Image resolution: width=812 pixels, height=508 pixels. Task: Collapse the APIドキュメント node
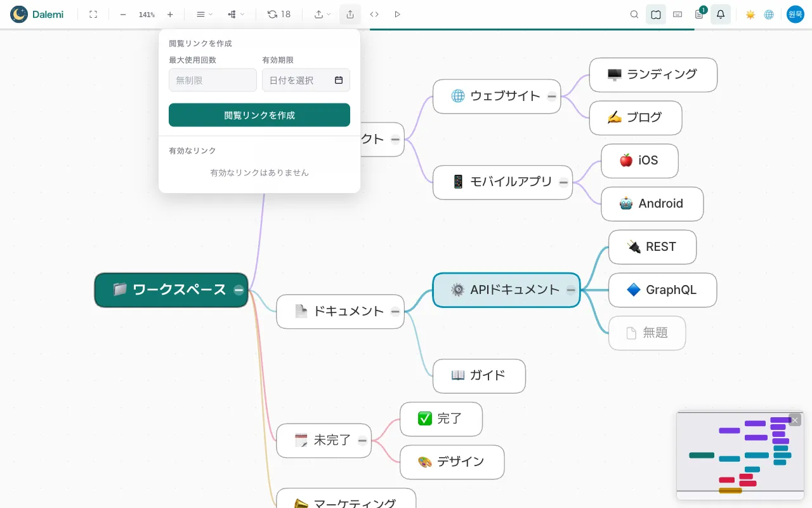[571, 290]
